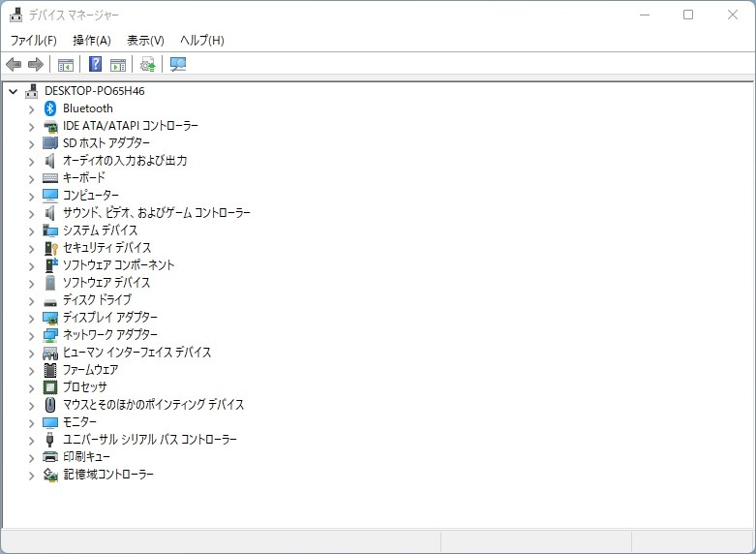Open the ヘルプ(H) menu
The width and height of the screenshot is (756, 554).
pyautogui.click(x=202, y=41)
